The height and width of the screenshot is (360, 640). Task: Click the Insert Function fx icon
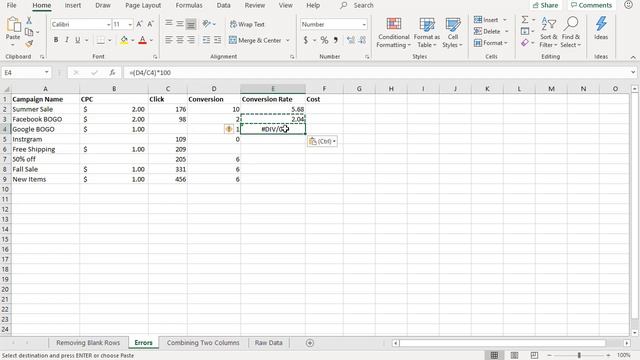pyautogui.click(x=112, y=73)
